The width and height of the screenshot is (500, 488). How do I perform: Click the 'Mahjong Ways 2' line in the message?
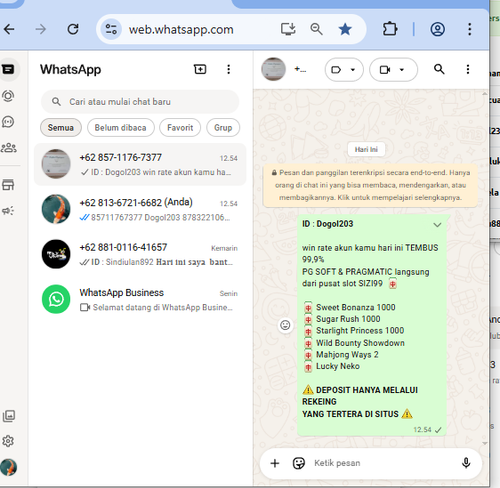(347, 354)
